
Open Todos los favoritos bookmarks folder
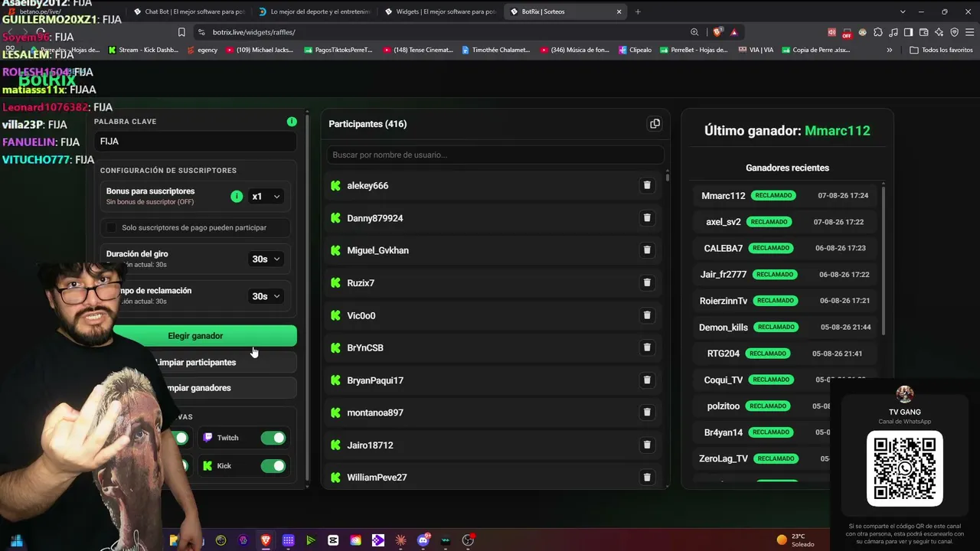(941, 50)
